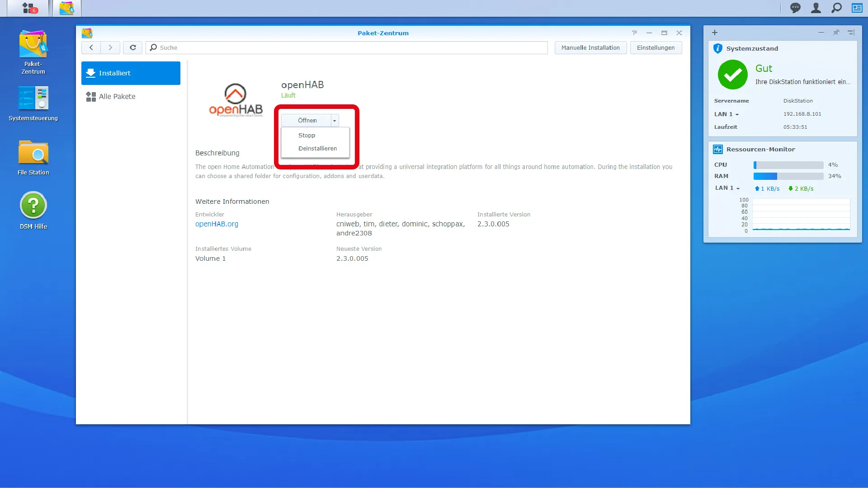This screenshot has width=868, height=488.
Task: Click the Systemzustand info shield icon
Action: (x=717, y=48)
